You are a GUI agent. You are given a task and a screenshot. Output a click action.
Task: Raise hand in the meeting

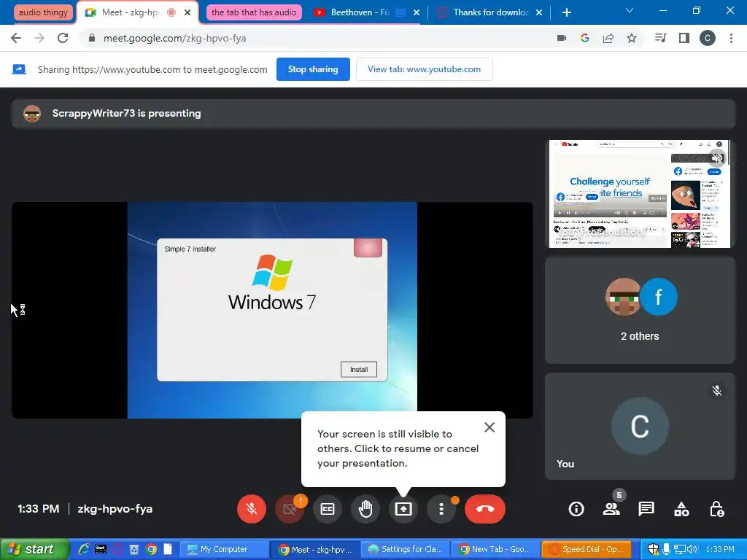point(365,509)
